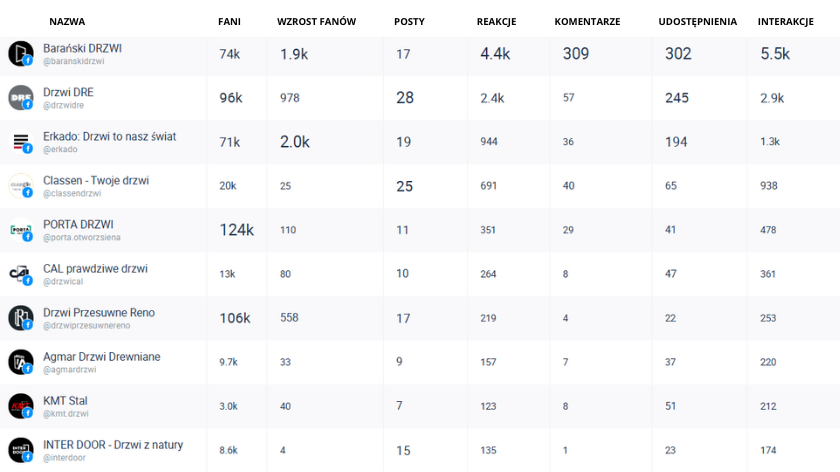Viewport: 840px width, 472px height.
Task: Open the Barański DRZWI page name
Action: pyautogui.click(x=82, y=48)
